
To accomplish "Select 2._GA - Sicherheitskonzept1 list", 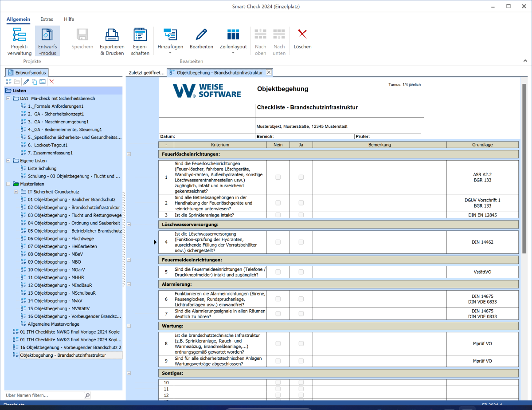I will coord(56,114).
